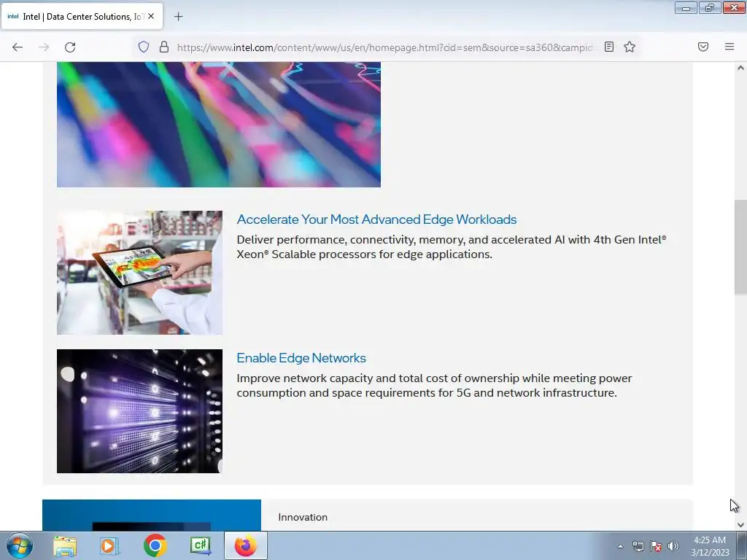Click the Innovation card label
Image resolution: width=747 pixels, height=560 pixels.
(303, 517)
